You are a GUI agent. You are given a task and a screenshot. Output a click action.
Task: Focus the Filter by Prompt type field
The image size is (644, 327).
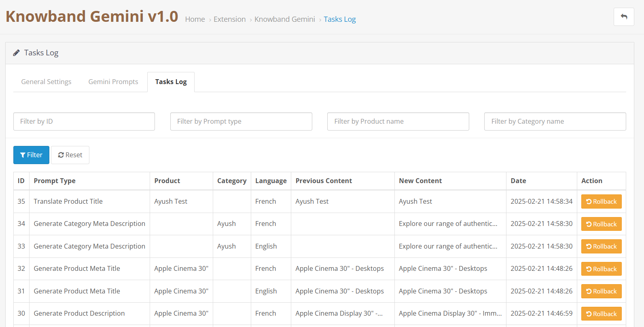tap(241, 121)
